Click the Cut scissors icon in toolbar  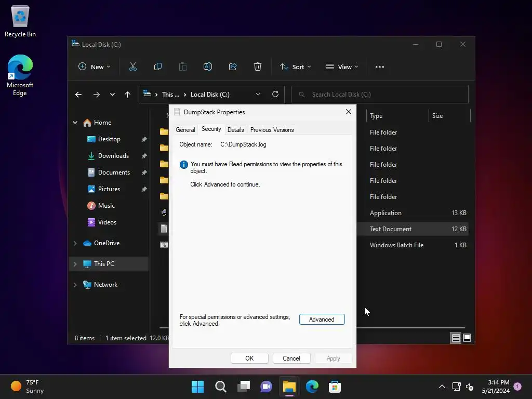click(x=132, y=67)
